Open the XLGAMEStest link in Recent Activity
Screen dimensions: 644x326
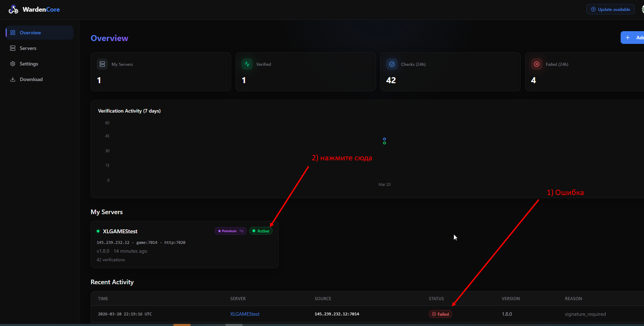point(245,314)
